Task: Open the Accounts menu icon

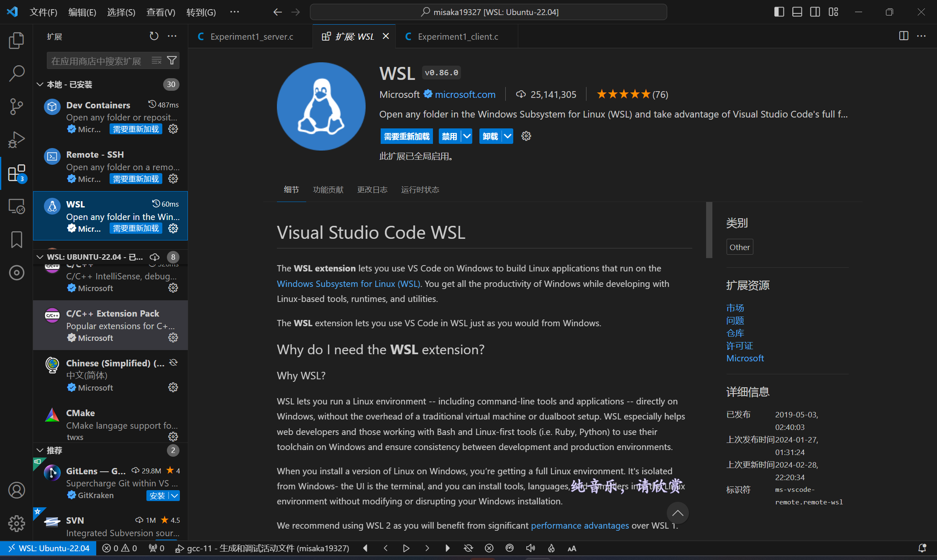Action: tap(16, 490)
